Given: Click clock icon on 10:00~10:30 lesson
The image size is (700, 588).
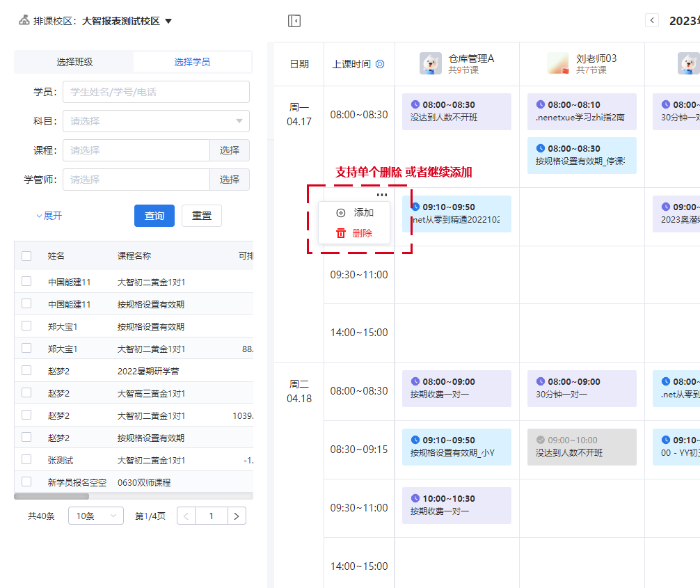Looking at the screenshot, I should coord(415,498).
